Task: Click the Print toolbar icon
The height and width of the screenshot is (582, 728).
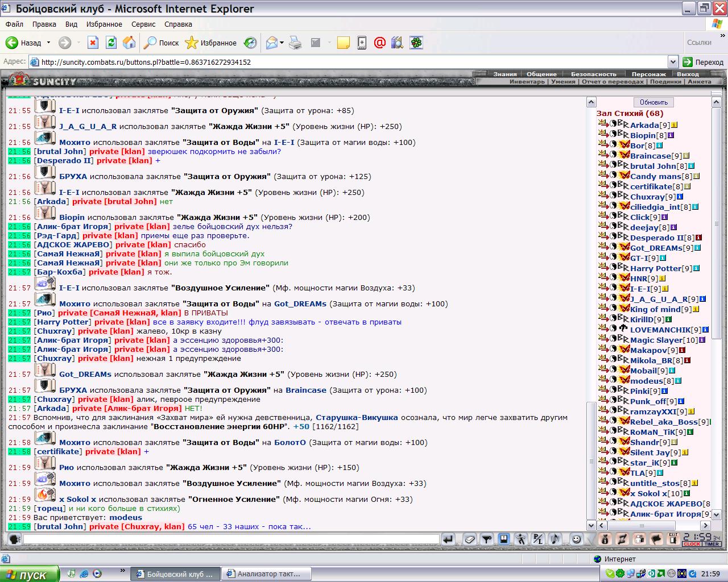Action: [x=296, y=43]
